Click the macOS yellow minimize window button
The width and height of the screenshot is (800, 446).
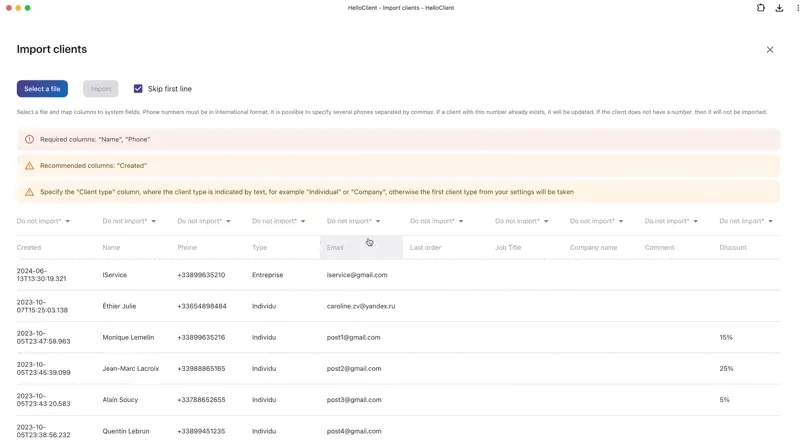(x=18, y=8)
